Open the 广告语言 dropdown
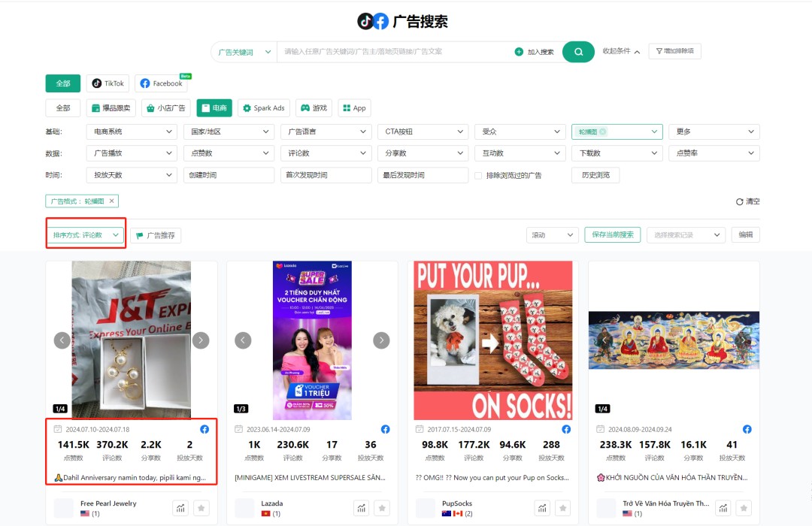Image resolution: width=812 pixels, height=526 pixels. [x=326, y=131]
